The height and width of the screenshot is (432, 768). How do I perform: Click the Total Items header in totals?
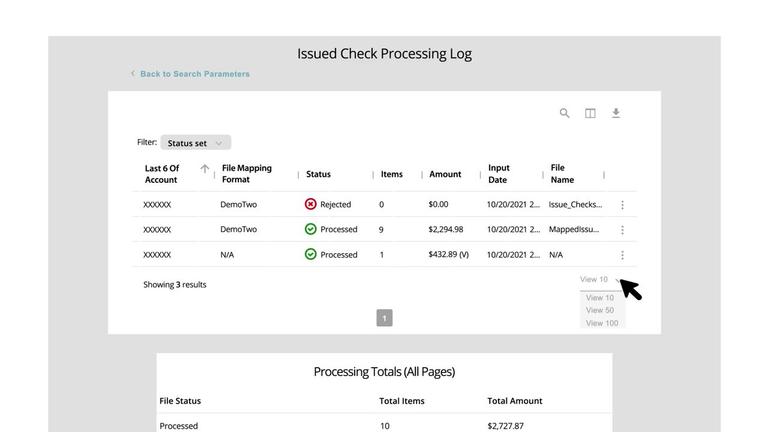point(402,401)
